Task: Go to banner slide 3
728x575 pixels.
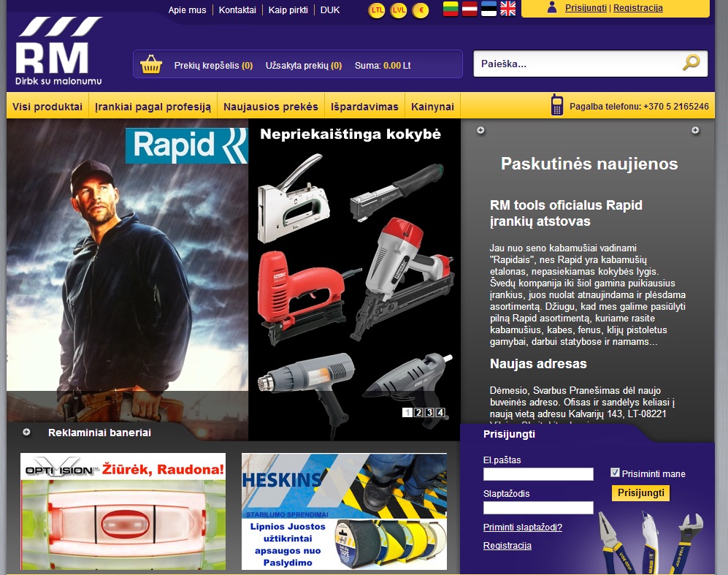Action: [429, 413]
